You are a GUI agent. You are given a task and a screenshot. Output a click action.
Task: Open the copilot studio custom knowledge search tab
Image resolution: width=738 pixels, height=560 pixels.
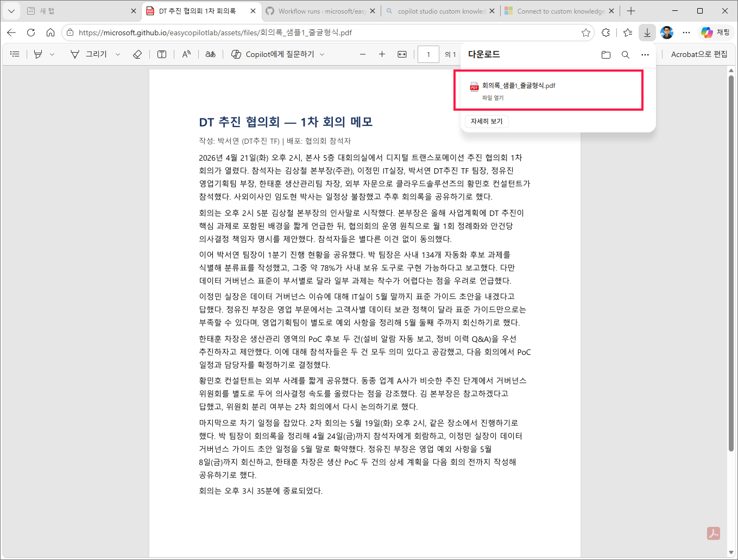tap(440, 11)
